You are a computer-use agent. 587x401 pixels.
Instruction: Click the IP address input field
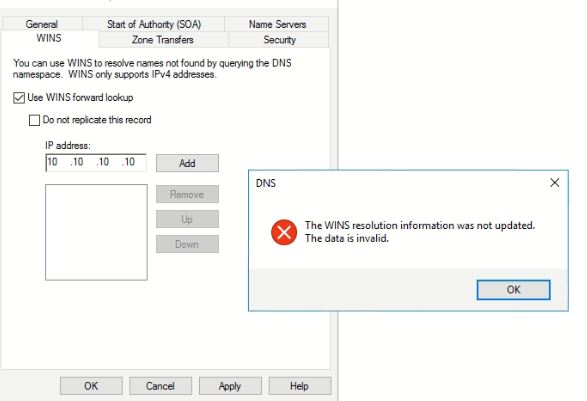click(x=96, y=162)
